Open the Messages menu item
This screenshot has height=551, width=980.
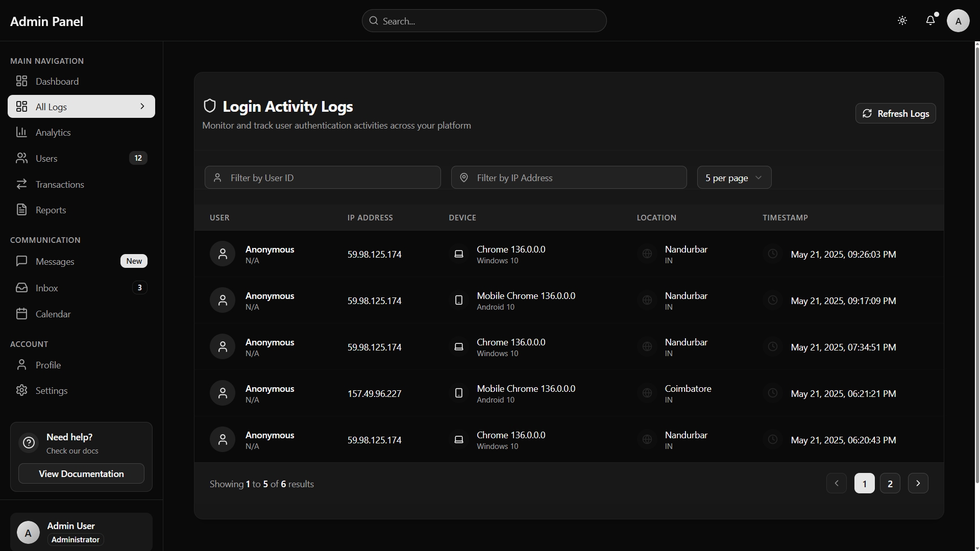(55, 261)
